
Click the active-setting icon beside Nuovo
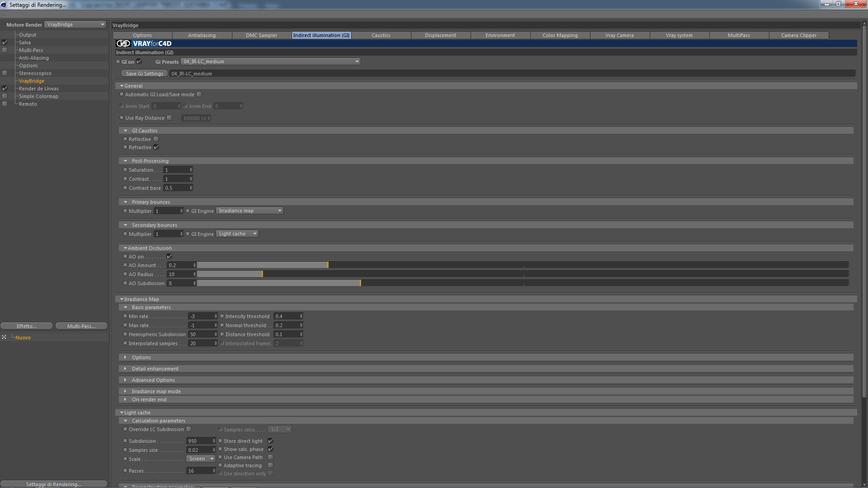[x=4, y=337]
